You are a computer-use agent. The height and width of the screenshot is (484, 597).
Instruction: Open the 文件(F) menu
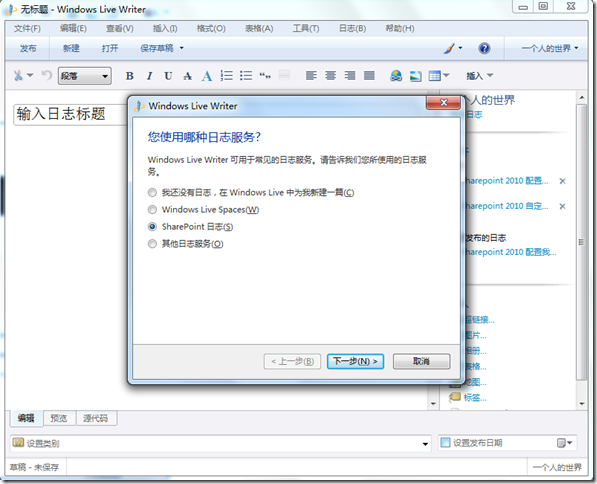pos(27,29)
